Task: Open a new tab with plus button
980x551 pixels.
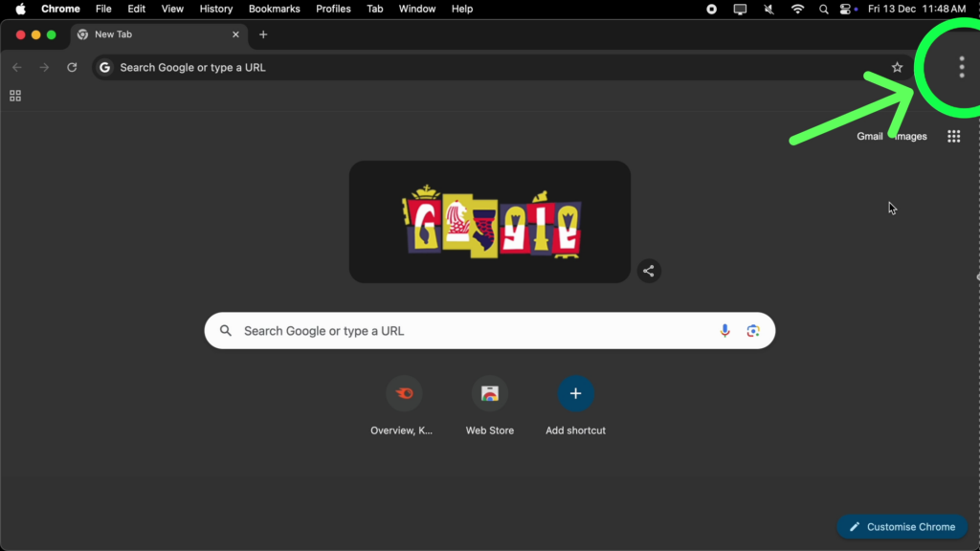Action: point(263,35)
